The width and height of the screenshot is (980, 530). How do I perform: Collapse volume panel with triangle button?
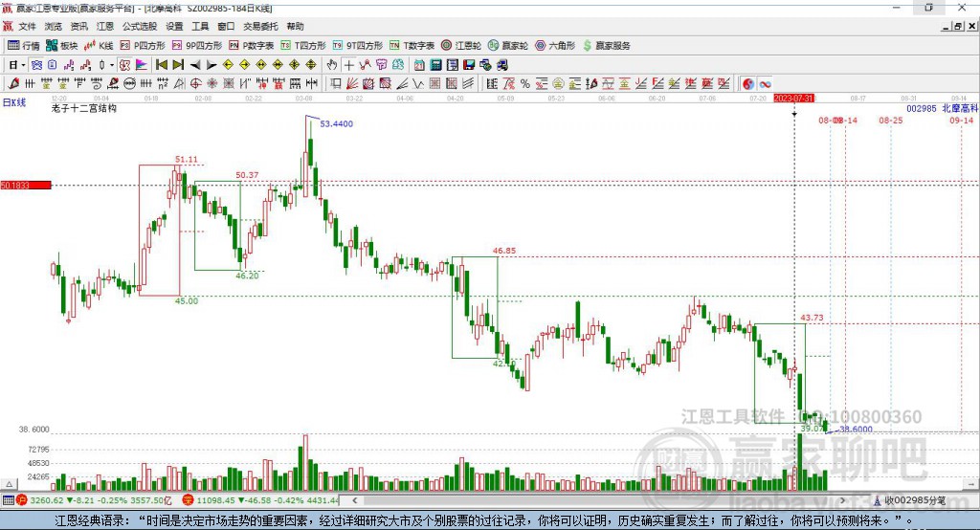(x=9, y=484)
